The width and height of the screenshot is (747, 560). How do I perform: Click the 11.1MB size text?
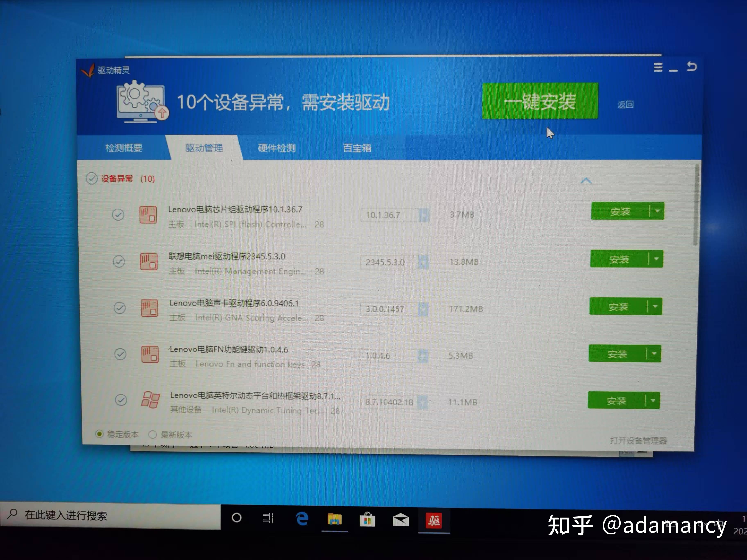coord(463,402)
